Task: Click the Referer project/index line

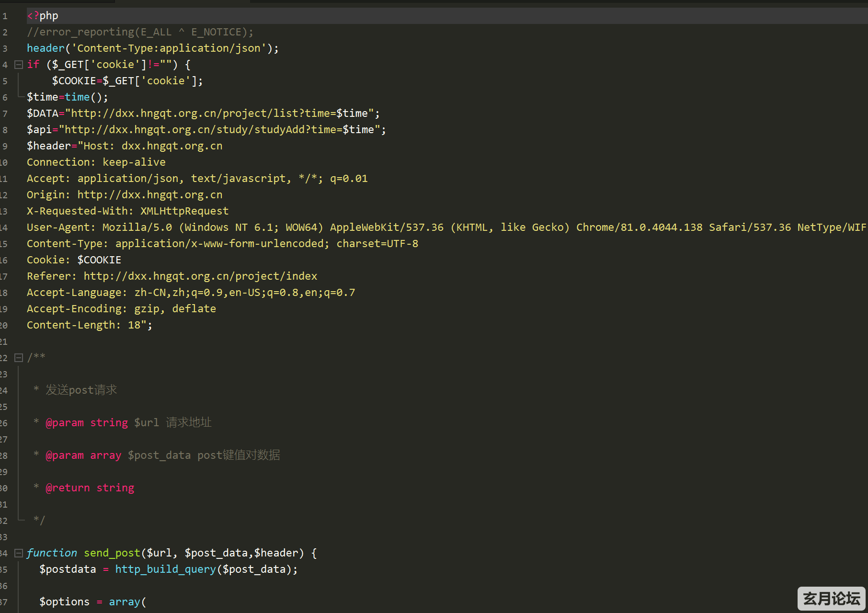Action: pos(172,276)
